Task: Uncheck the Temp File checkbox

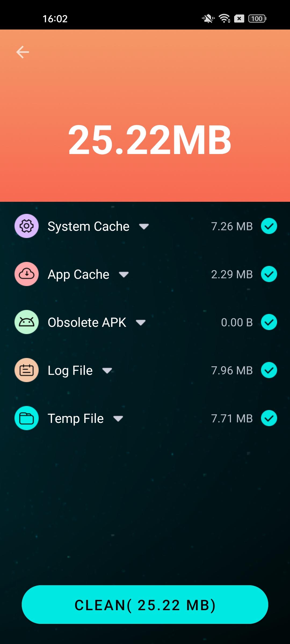Action: click(269, 418)
